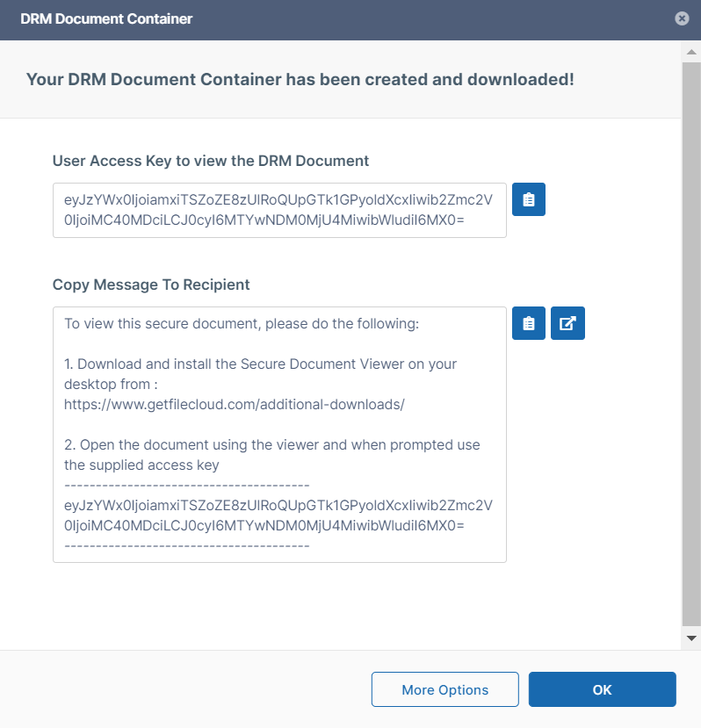The image size is (701, 728).
Task: Click the 'created and downloaded' heading
Action: point(300,79)
